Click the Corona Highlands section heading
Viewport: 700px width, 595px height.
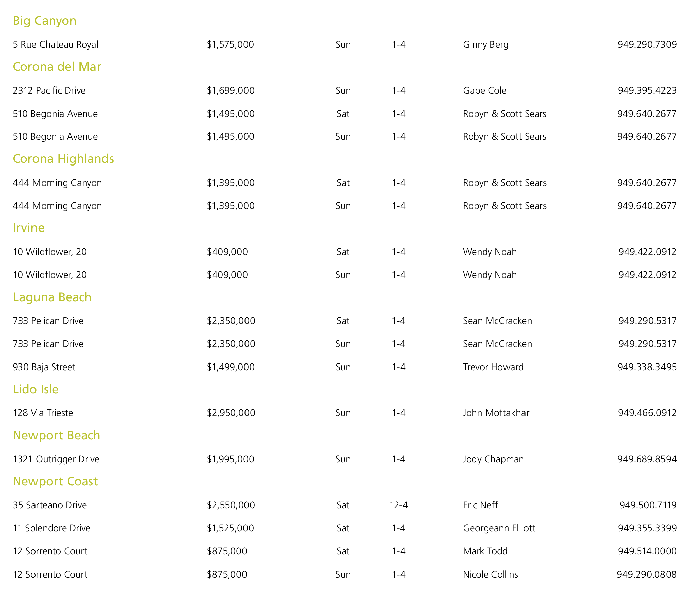click(x=63, y=159)
